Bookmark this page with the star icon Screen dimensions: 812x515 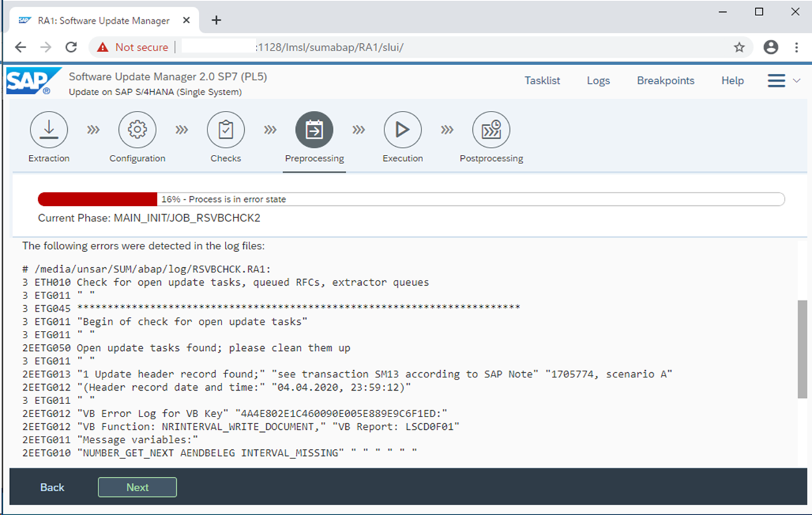pos(739,47)
